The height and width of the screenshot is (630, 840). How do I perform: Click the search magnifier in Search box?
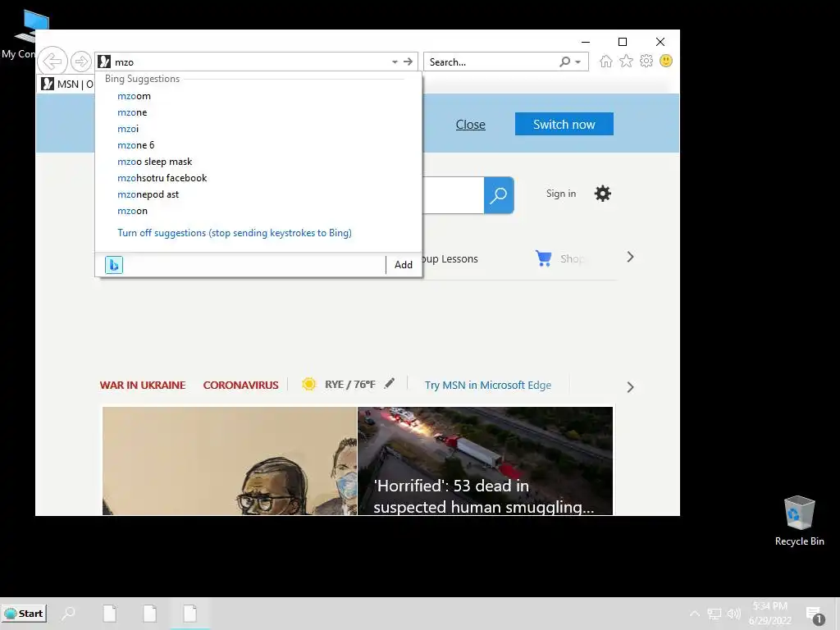564,62
